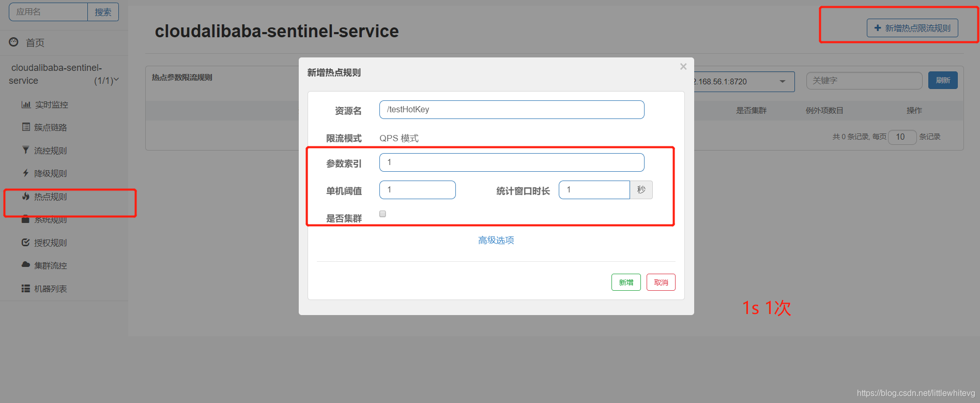This screenshot has width=980, height=403.
Task: Click the plus icon in 新增热点限流规则 button
Action: point(878,28)
